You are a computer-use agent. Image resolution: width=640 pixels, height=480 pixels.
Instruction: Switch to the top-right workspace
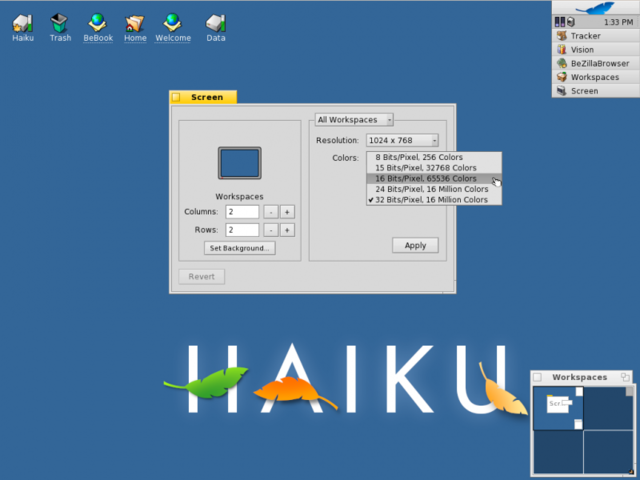[x=609, y=408]
